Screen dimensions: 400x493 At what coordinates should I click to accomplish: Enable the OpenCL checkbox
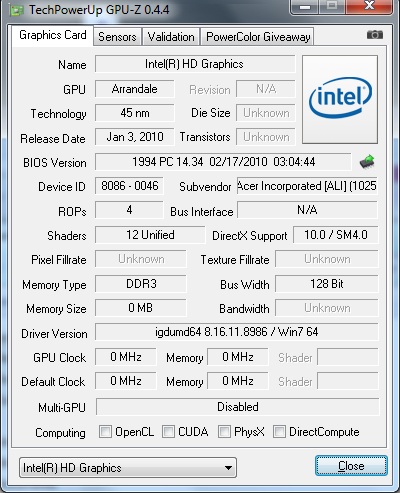pos(105,432)
